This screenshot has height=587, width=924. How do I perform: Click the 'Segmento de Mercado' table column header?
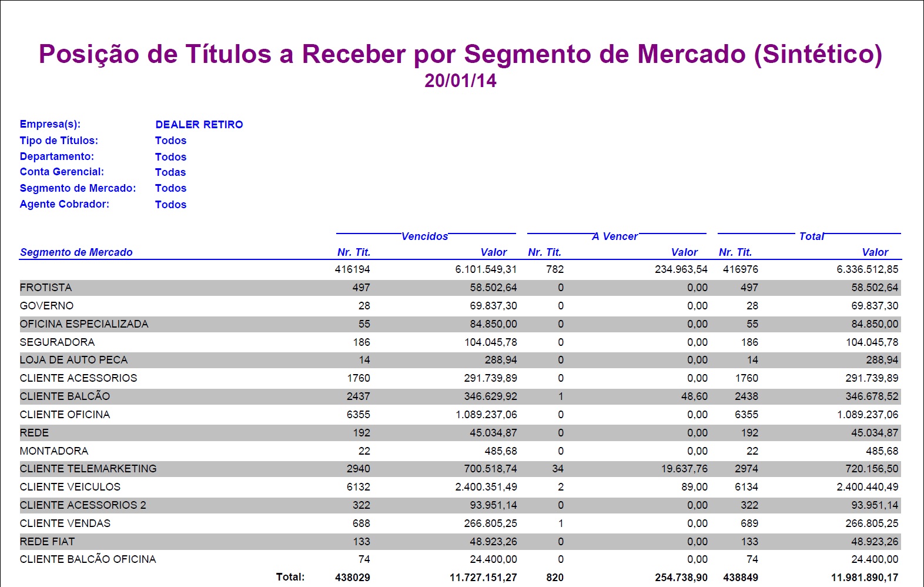[76, 252]
